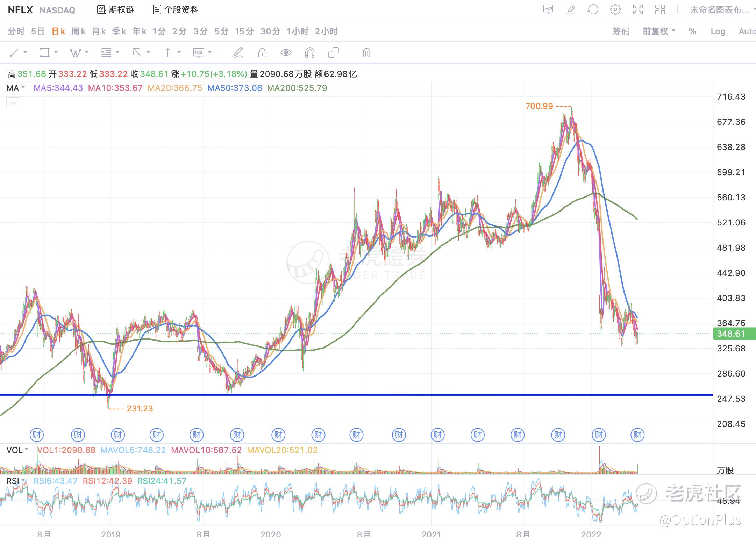This screenshot has height=537, width=756.
Task: Click the earnings 财 marker near 2022
Action: 598,435
